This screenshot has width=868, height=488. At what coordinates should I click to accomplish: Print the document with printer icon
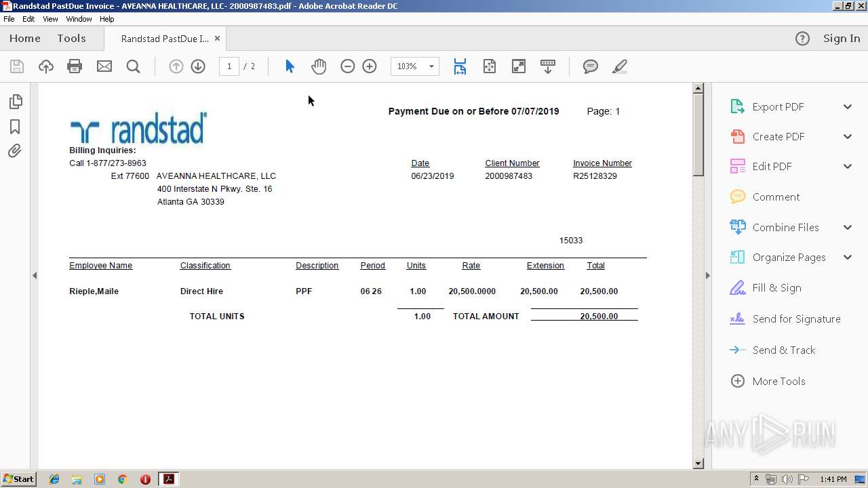click(x=75, y=66)
